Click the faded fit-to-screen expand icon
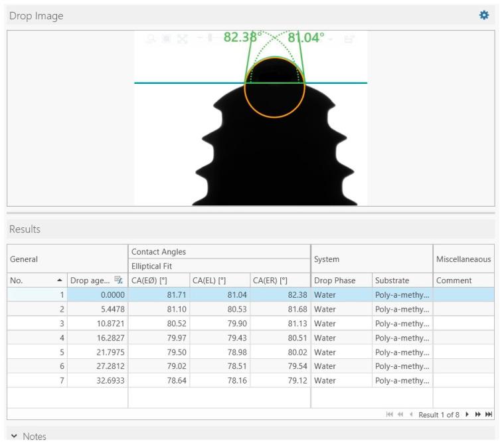 pos(182,39)
